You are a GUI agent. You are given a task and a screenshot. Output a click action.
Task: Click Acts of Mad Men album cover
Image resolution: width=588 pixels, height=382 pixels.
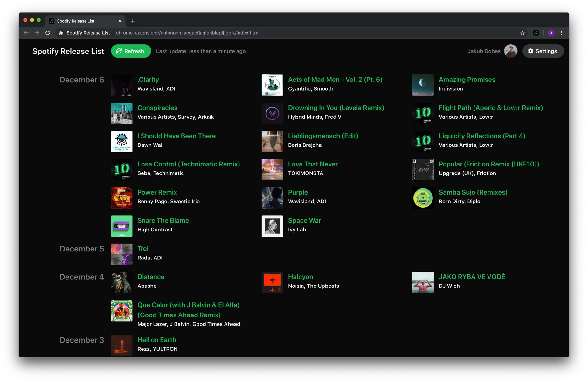point(272,85)
